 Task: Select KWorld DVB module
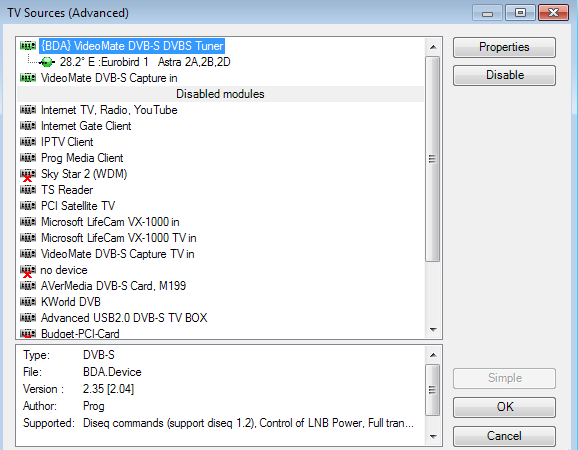(x=70, y=302)
